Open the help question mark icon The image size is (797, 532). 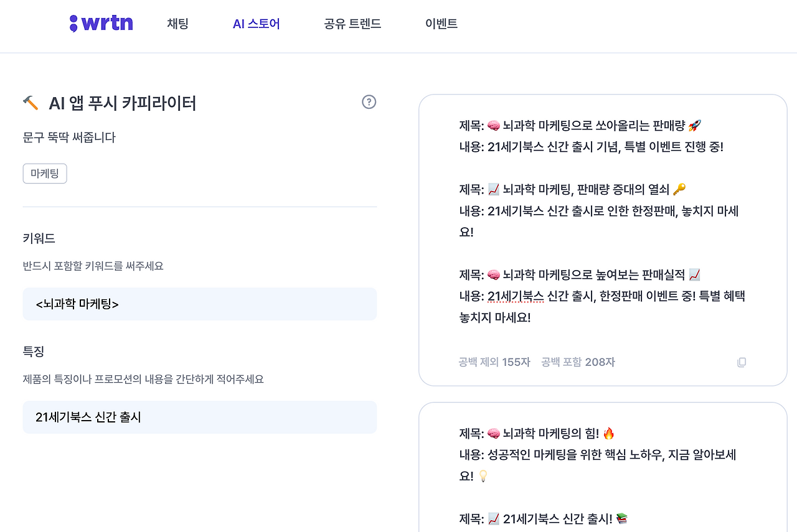coord(369,101)
